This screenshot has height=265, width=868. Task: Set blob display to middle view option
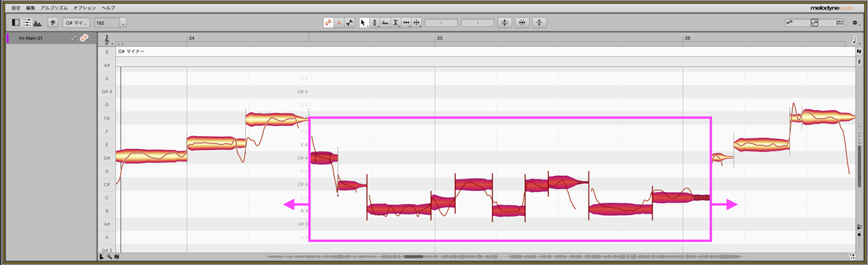(x=814, y=23)
